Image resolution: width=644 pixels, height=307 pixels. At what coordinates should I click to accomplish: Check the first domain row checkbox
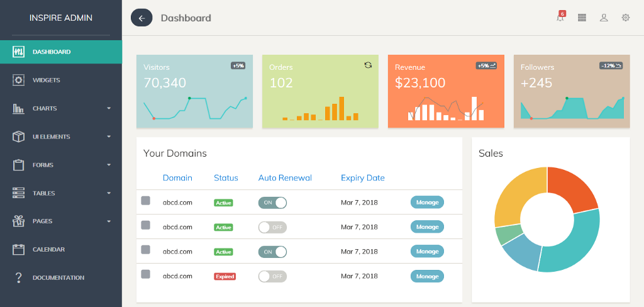[145, 201]
